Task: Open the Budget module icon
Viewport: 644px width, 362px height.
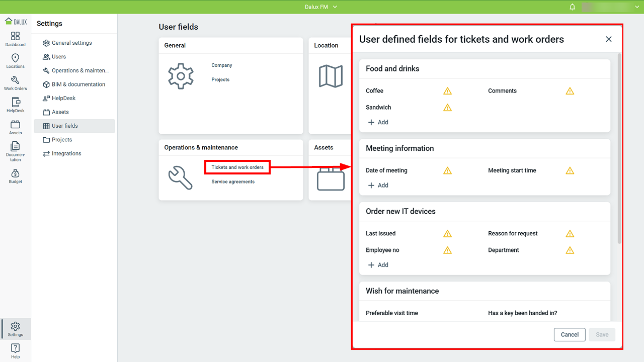Action: click(x=15, y=176)
